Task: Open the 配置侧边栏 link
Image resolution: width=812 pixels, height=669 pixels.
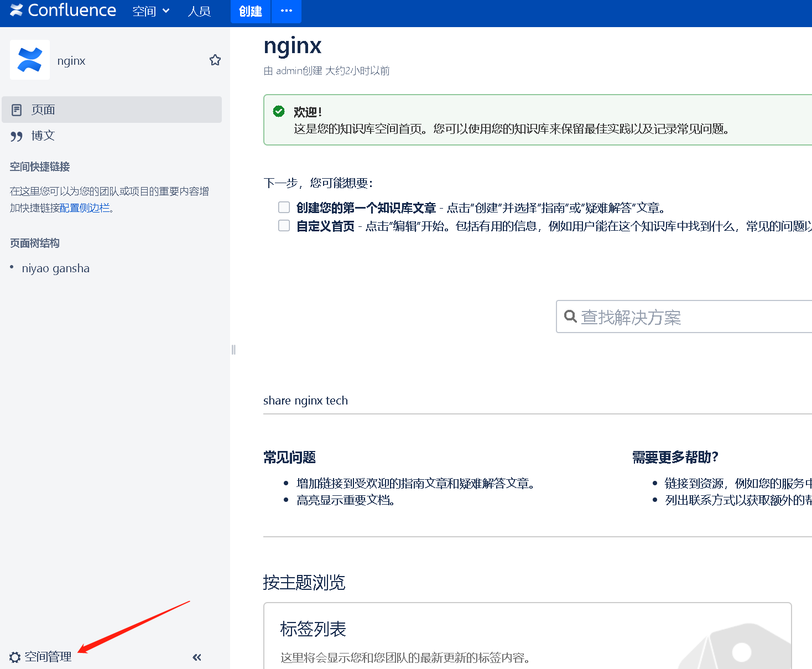Action: [85, 208]
